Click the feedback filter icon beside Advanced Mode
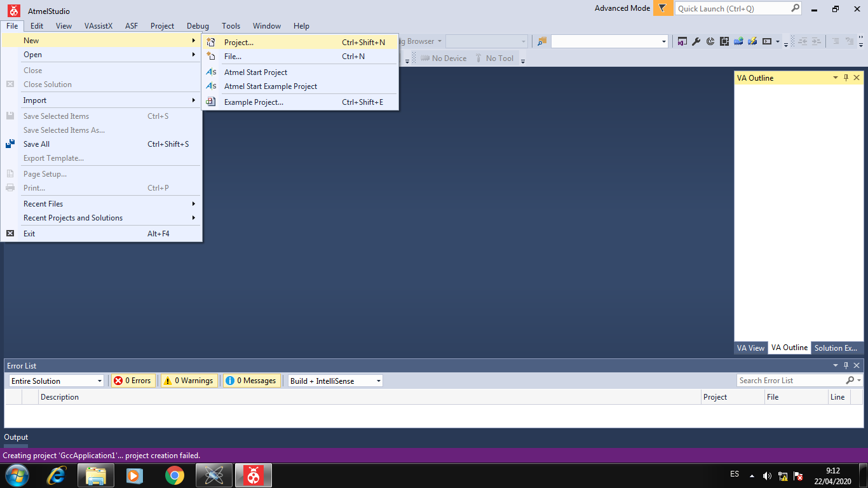Image resolution: width=868 pixels, height=488 pixels. tap(662, 8)
